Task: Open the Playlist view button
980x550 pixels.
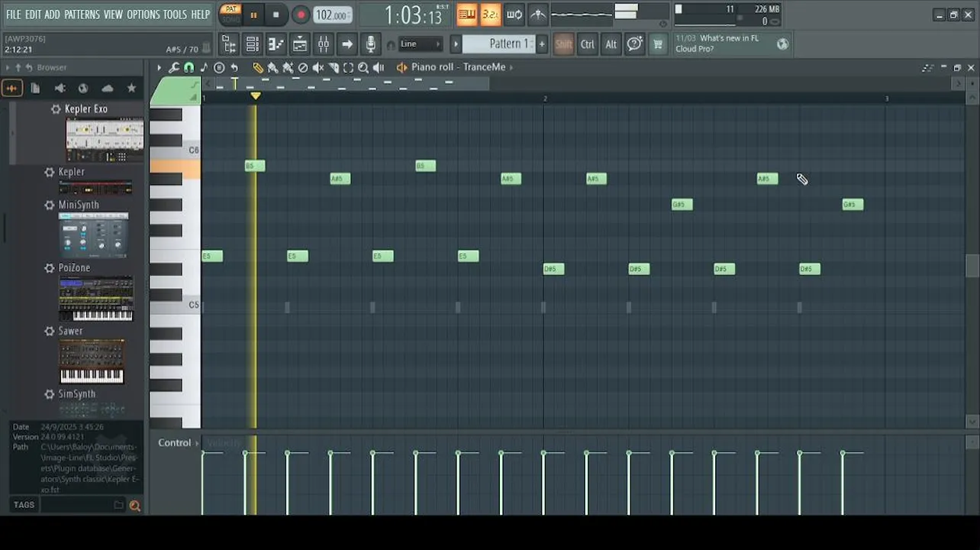Action: [300, 44]
